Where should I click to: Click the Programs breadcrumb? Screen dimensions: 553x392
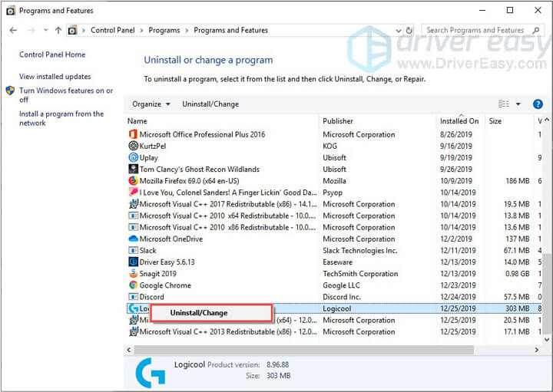[164, 30]
